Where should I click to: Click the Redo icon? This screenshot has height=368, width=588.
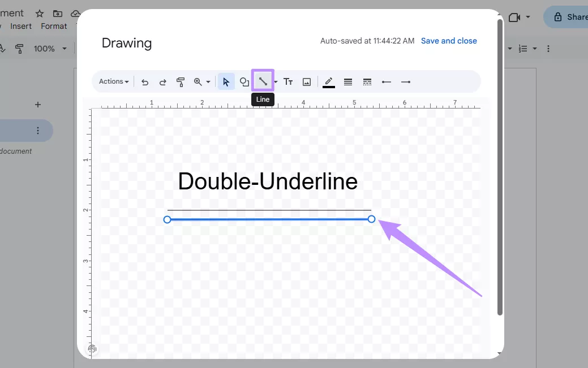click(x=163, y=81)
